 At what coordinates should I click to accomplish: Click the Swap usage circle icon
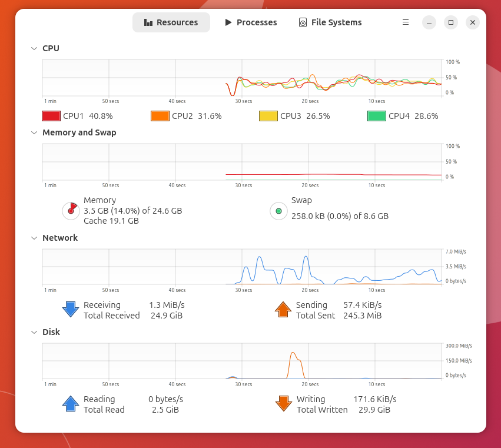pos(278,211)
